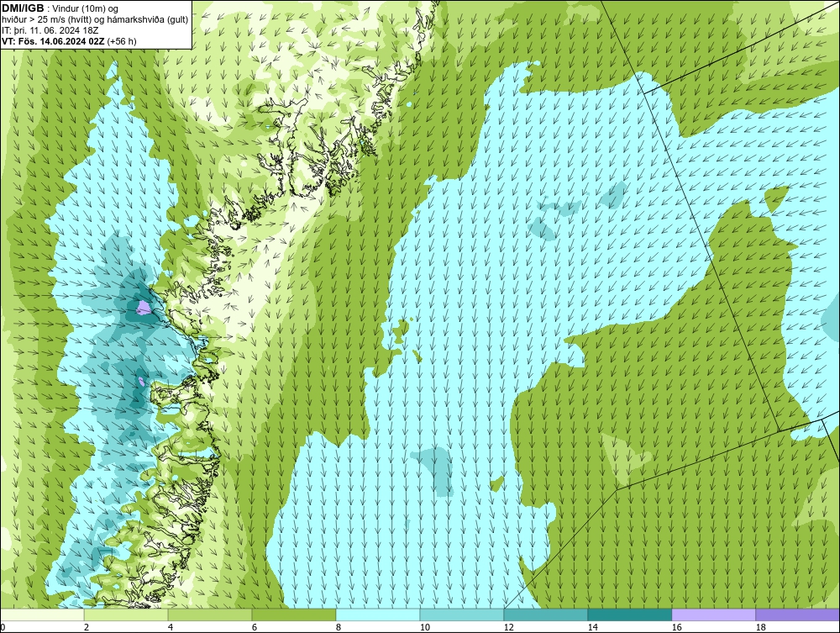Click the DMI/IGB title text
This screenshot has height=633, width=840.
click(23, 8)
